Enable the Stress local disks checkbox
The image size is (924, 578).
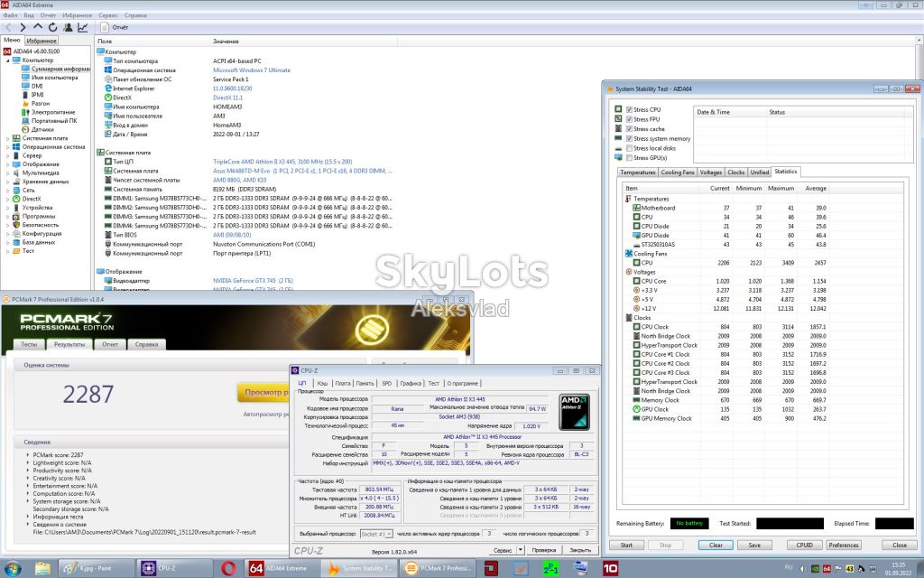pyautogui.click(x=629, y=148)
